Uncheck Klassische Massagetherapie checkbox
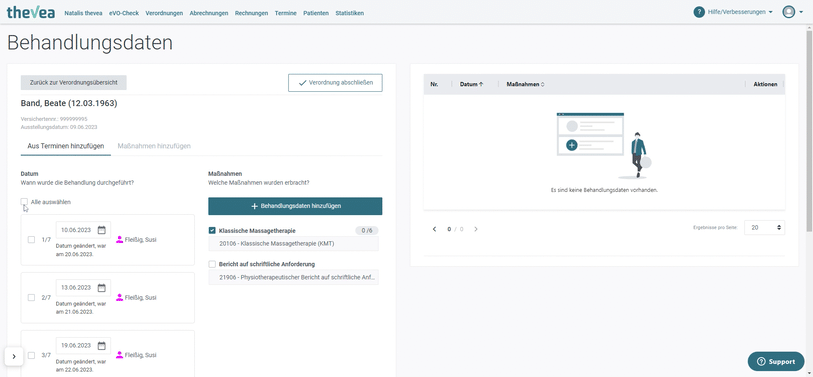The image size is (813, 377). coord(212,230)
